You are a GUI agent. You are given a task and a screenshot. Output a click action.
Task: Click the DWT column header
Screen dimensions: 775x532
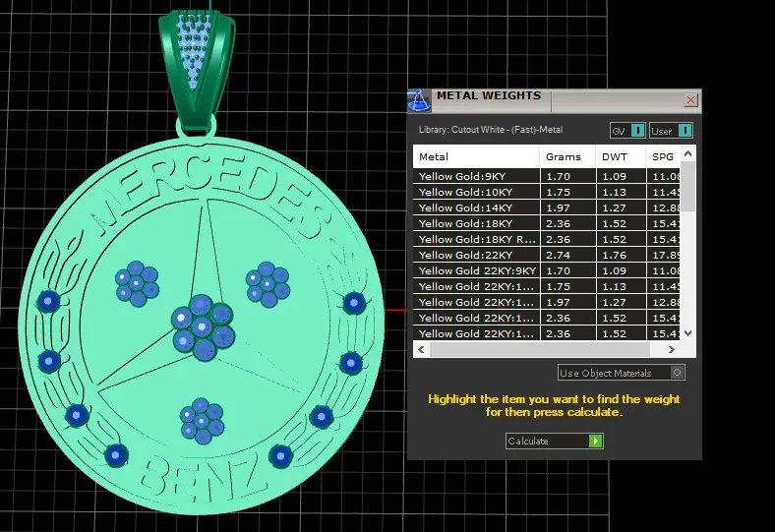tap(621, 156)
